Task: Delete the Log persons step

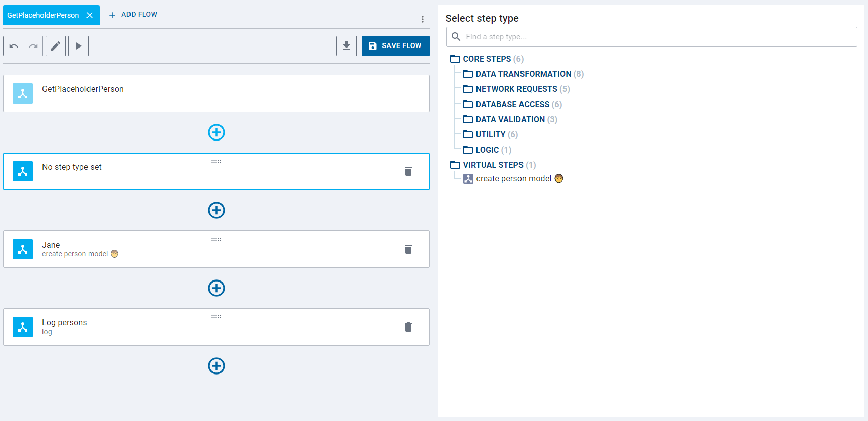Action: [x=408, y=327]
